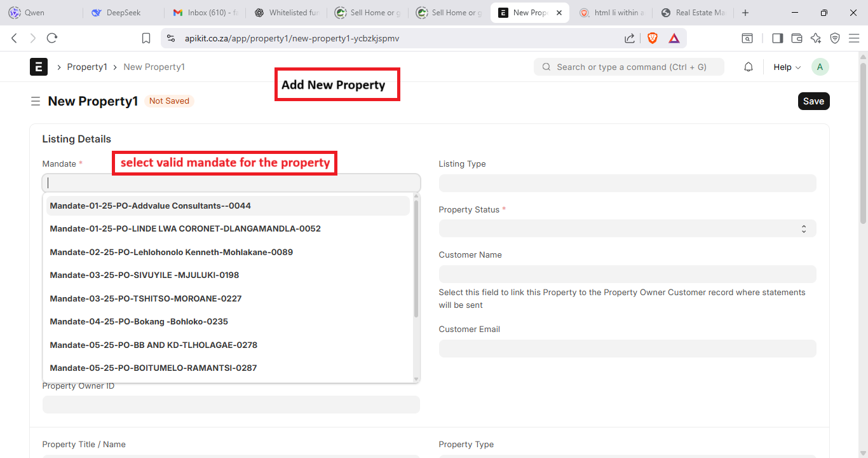
Task: Bookmark this page with bookmark icon
Action: [146, 38]
